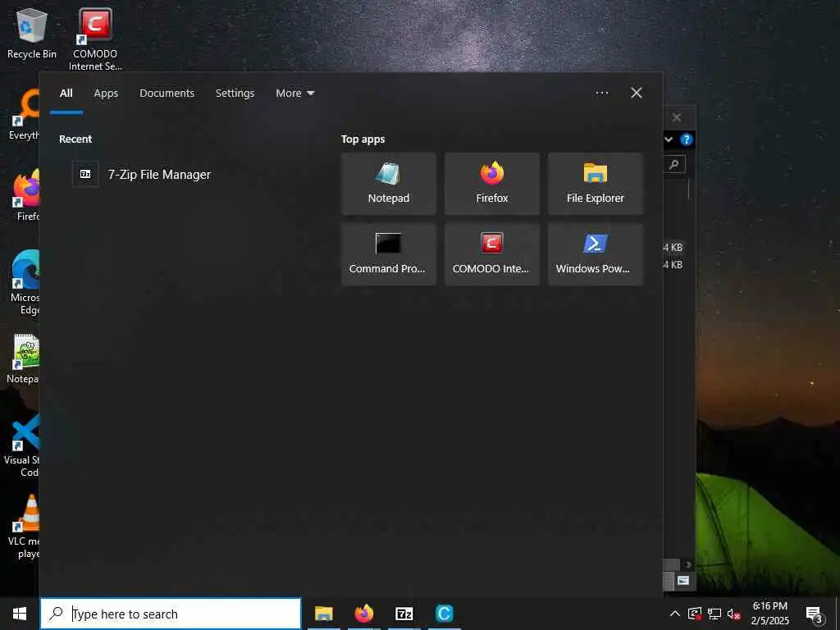Select the Microsoft Edge desktop shortcut

[x=25, y=283]
